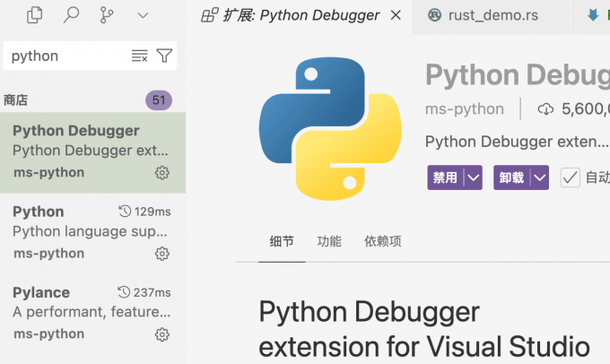Open the Source Control branch icon

tap(107, 14)
